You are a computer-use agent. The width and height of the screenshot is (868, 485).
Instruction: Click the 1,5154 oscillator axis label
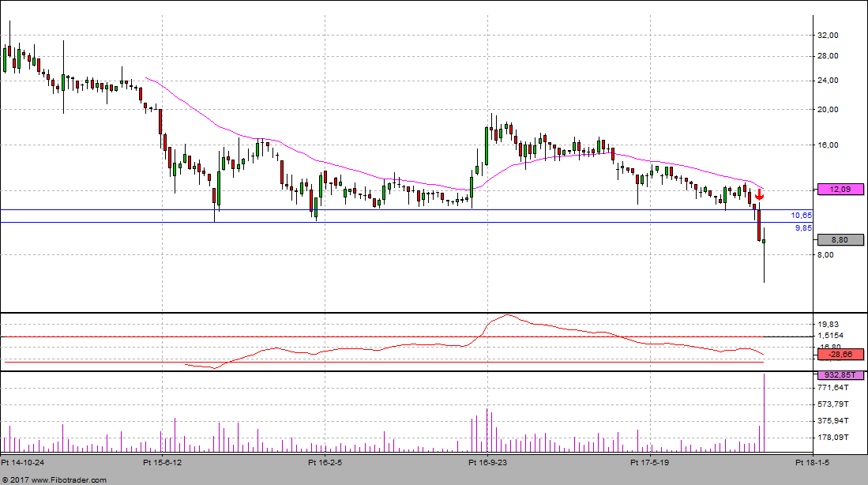831,336
